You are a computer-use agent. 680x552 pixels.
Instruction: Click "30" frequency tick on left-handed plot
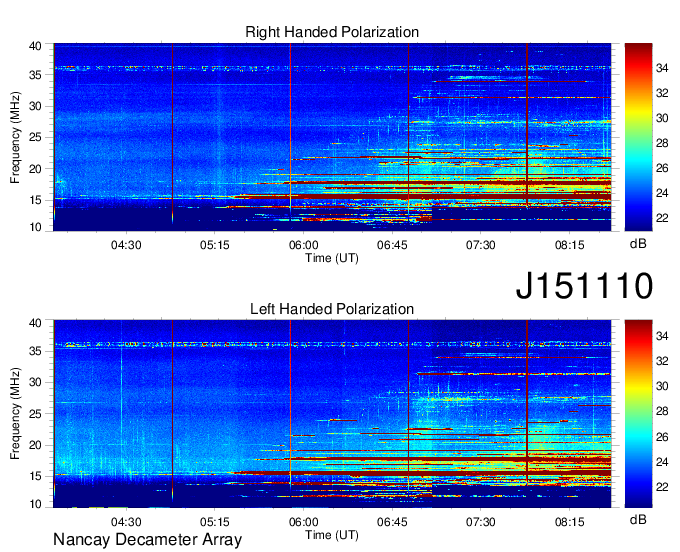(36, 382)
